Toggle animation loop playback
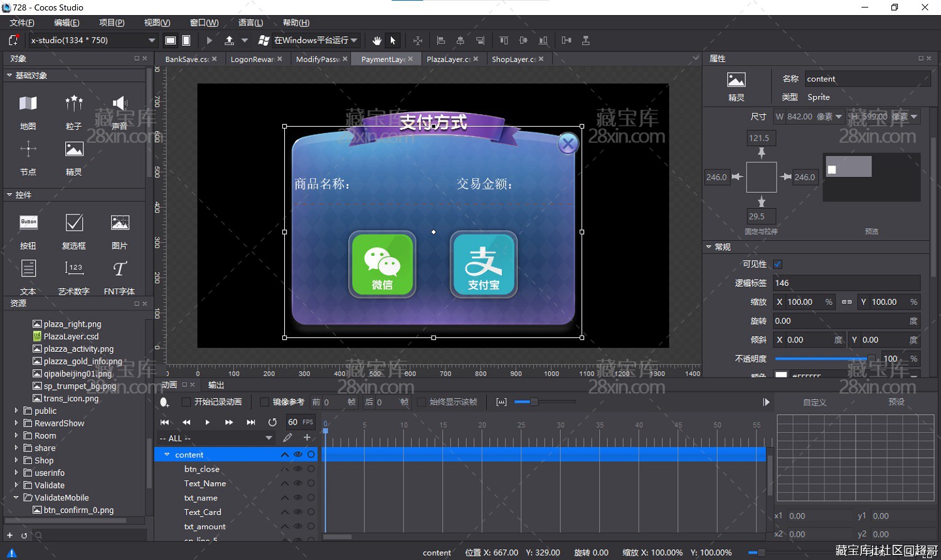 [x=272, y=422]
